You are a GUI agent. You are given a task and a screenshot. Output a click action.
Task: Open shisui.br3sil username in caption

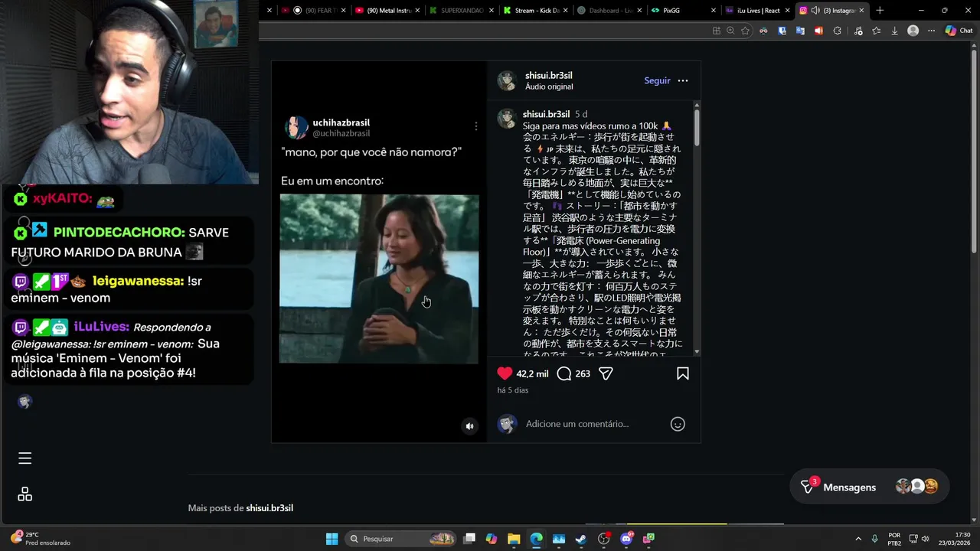[546, 115]
